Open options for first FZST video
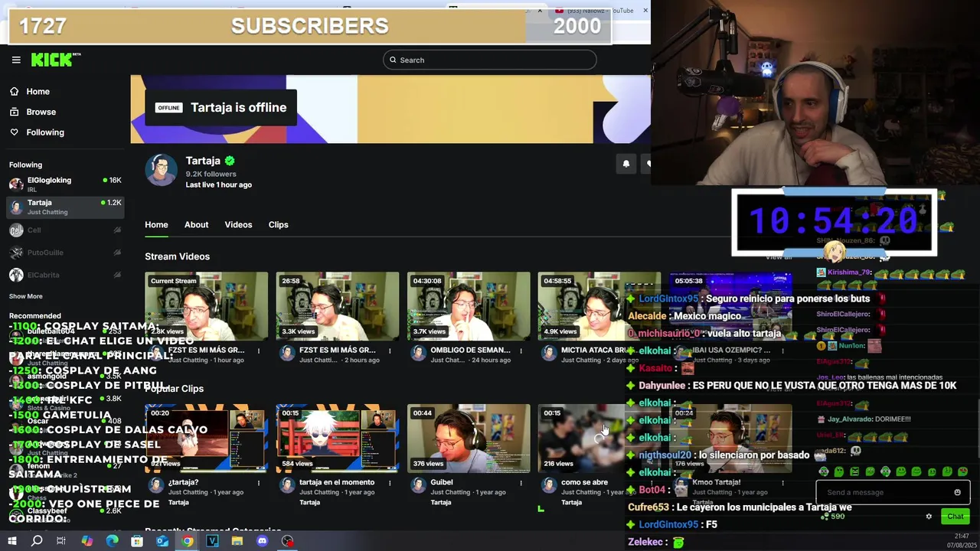980x551 pixels. tap(259, 351)
